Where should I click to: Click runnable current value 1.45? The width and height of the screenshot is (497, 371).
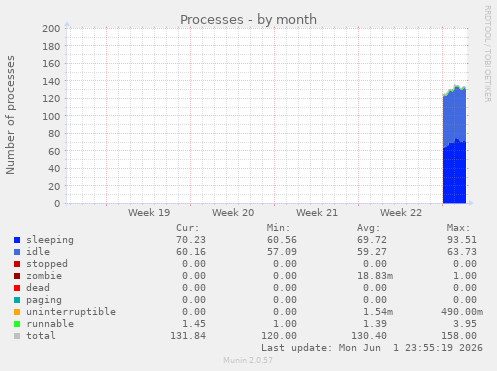pyautogui.click(x=194, y=324)
